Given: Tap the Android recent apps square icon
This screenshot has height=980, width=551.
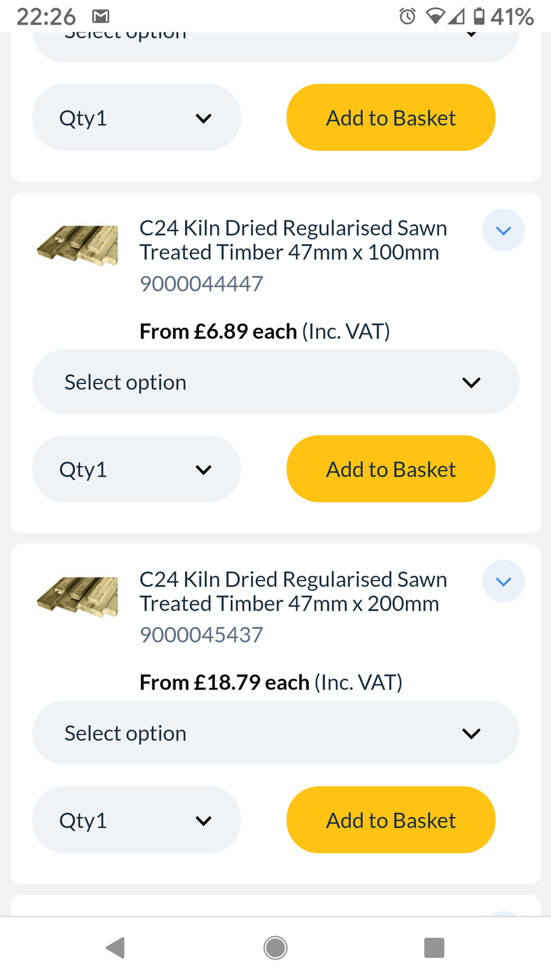Looking at the screenshot, I should pyautogui.click(x=434, y=948).
